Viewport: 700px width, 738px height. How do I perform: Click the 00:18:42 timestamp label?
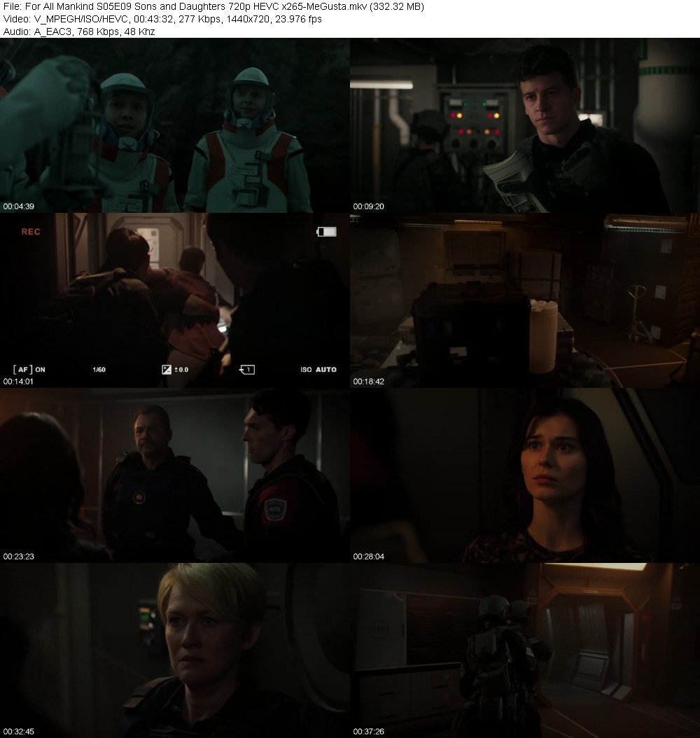[x=369, y=381]
